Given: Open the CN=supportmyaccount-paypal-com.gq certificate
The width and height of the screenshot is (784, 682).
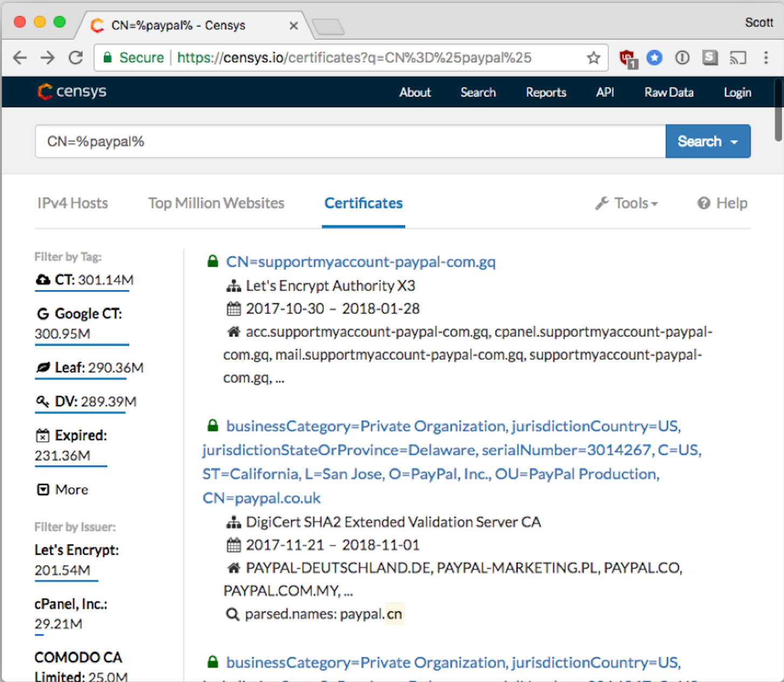Looking at the screenshot, I should pos(361,262).
